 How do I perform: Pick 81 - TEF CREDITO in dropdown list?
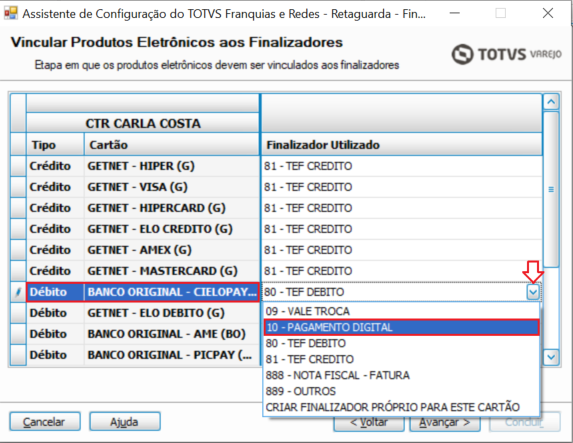tap(401, 359)
